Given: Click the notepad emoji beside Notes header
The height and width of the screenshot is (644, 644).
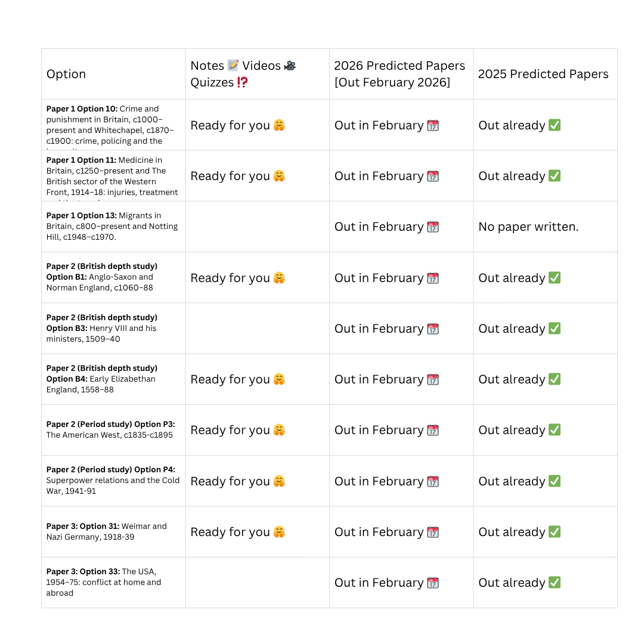Looking at the screenshot, I should click(233, 66).
